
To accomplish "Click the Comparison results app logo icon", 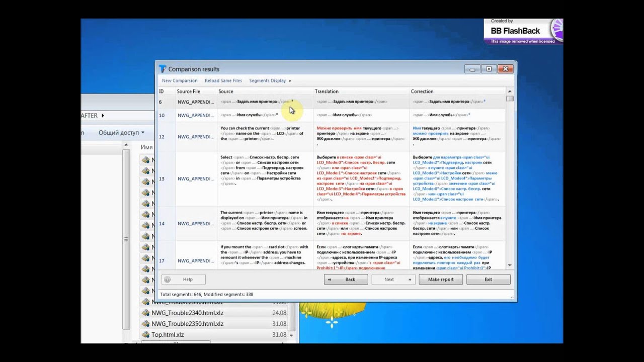I will pyautogui.click(x=163, y=69).
